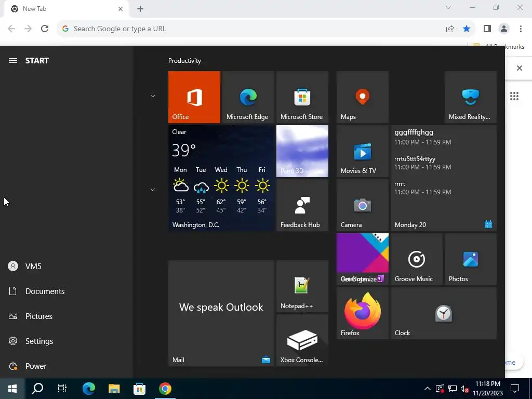Open the Maps tile

(x=362, y=97)
